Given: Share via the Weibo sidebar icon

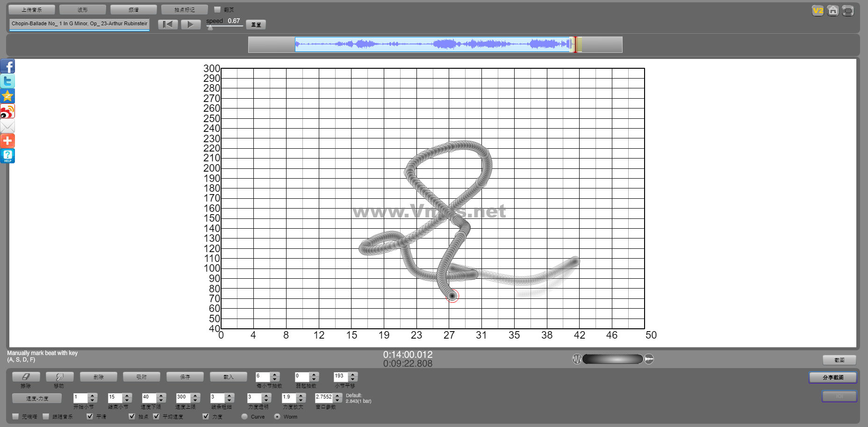Looking at the screenshot, I should (x=7, y=111).
